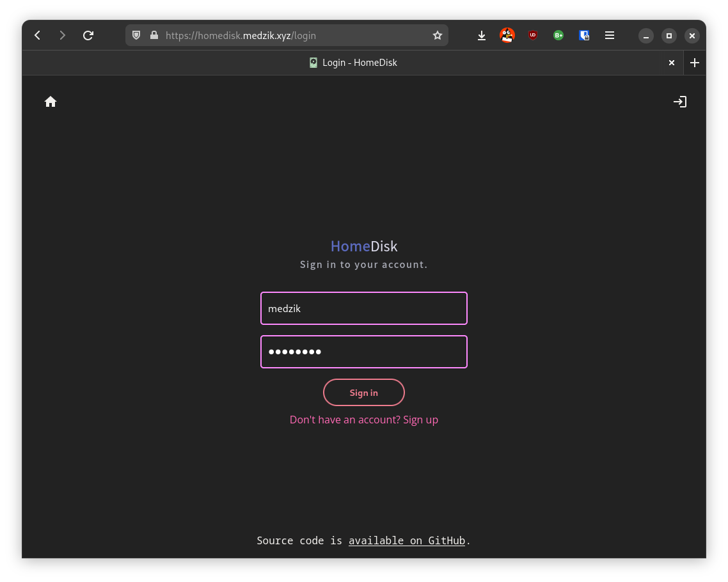Open the browser hamburger menu

point(610,35)
